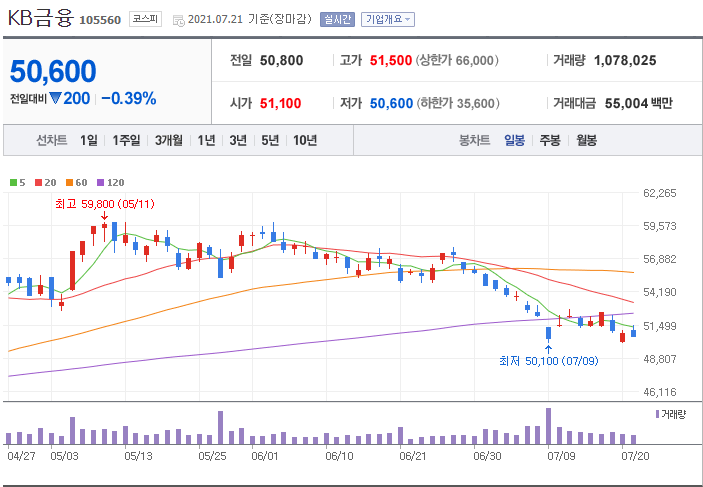The width and height of the screenshot is (703, 487).
Task: Click the 거래대금 value 55,004 백만
Action: [639, 103]
